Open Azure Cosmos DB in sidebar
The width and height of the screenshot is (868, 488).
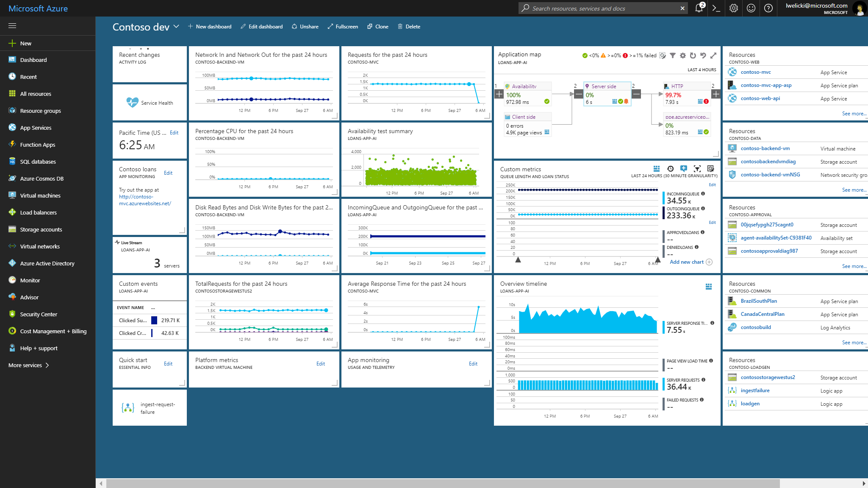(x=42, y=178)
